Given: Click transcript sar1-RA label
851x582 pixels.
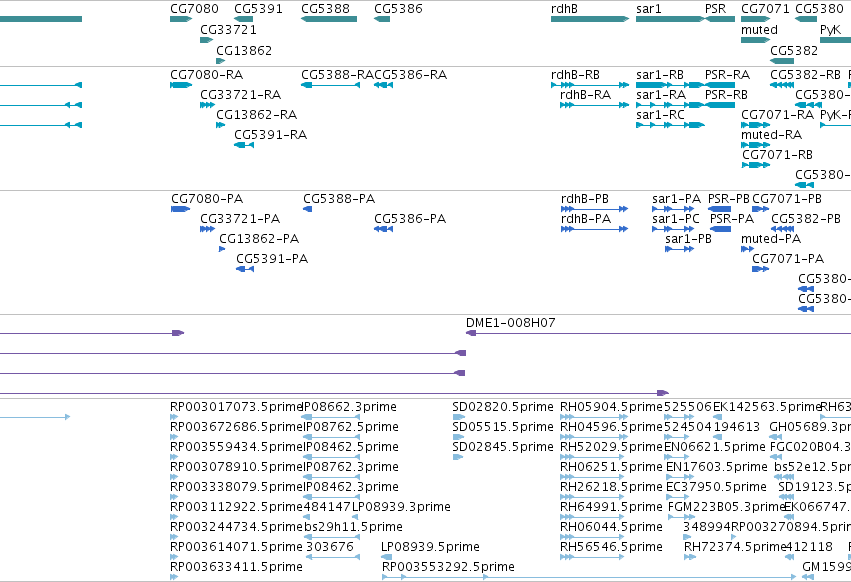Looking at the screenshot, I should point(661,95).
